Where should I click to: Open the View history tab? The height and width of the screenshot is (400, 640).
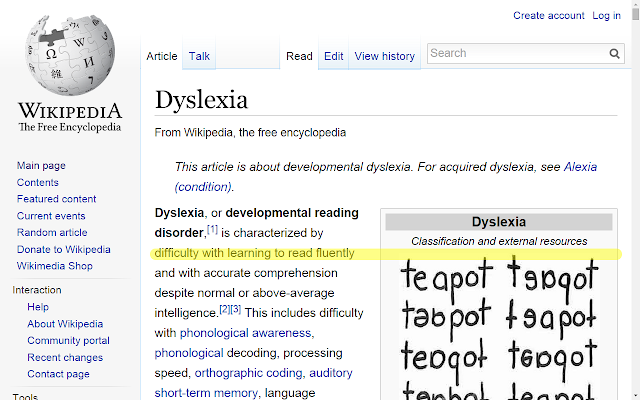[384, 56]
